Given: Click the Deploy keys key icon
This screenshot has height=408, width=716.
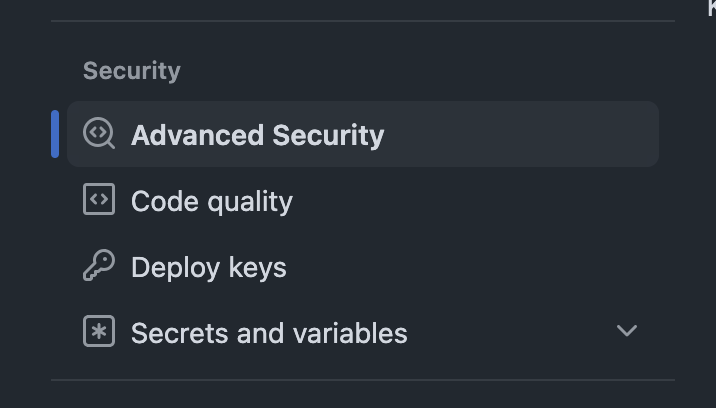Looking at the screenshot, I should (x=99, y=267).
